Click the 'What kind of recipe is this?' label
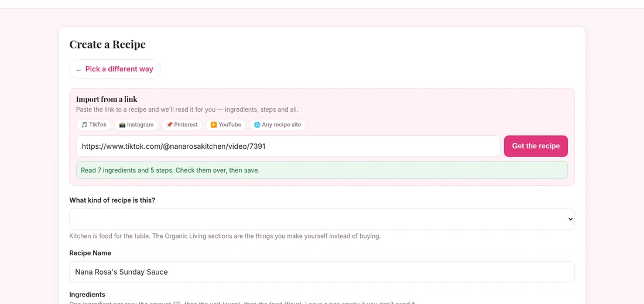This screenshot has width=644, height=304. [x=112, y=200]
